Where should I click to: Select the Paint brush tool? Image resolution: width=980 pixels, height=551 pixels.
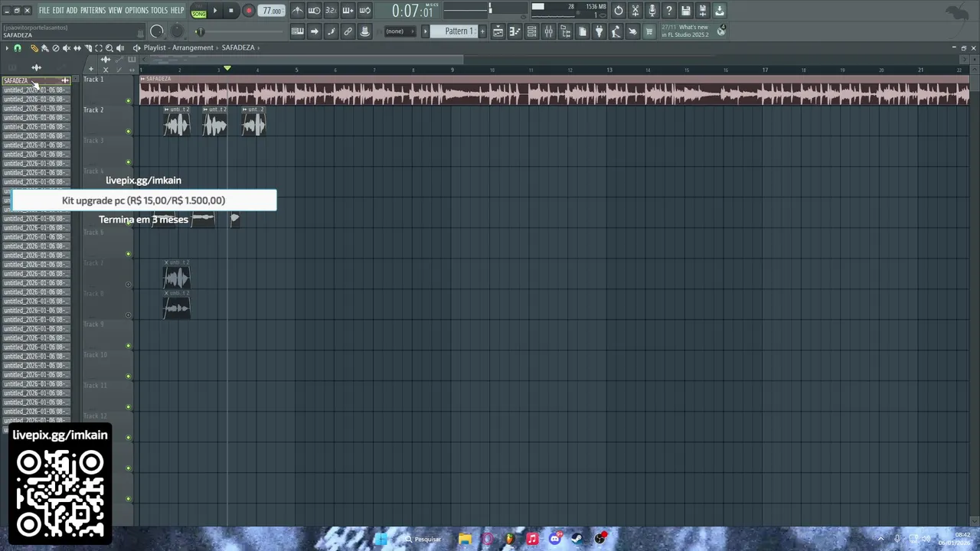pyautogui.click(x=44, y=47)
